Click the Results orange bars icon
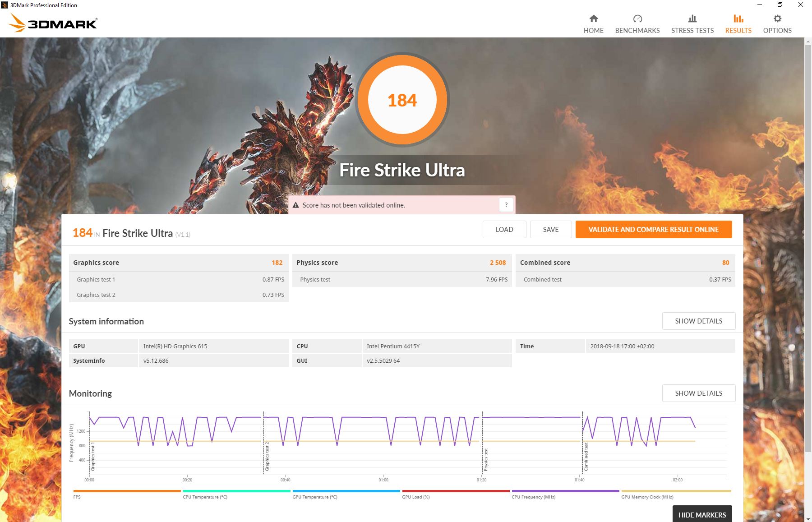The height and width of the screenshot is (522, 812). pos(738,18)
